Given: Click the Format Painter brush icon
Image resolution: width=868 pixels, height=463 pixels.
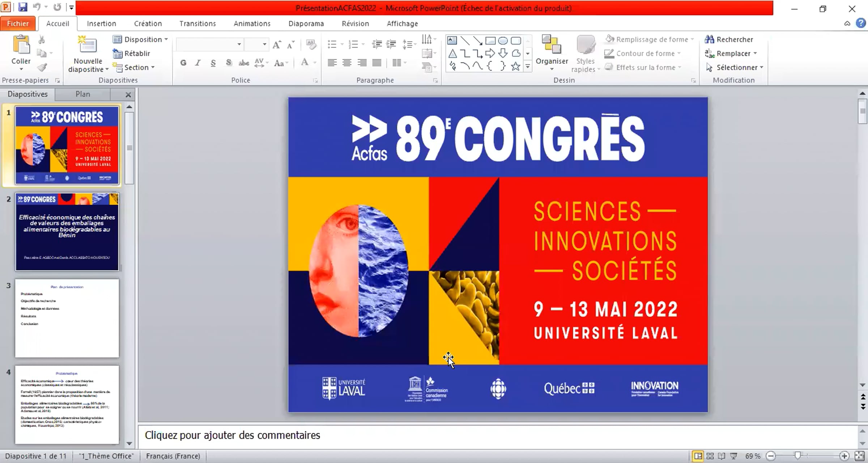Looking at the screenshot, I should pos(42,67).
